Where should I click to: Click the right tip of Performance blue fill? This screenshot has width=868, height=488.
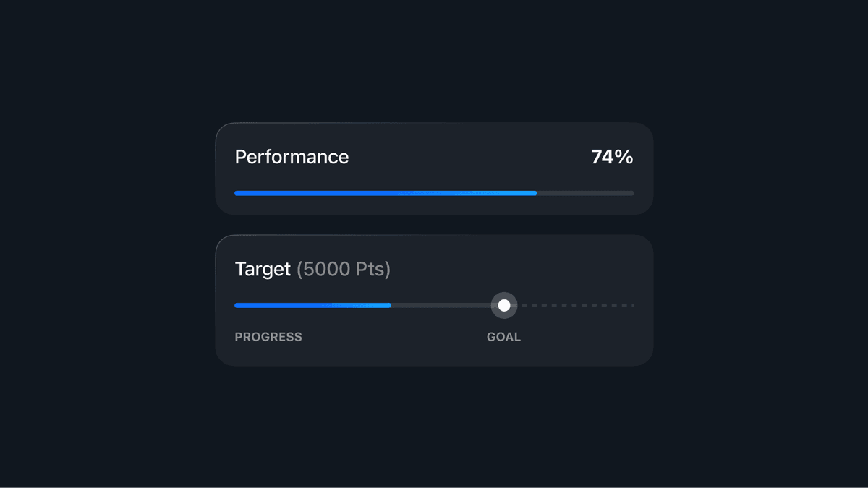pyautogui.click(x=535, y=193)
